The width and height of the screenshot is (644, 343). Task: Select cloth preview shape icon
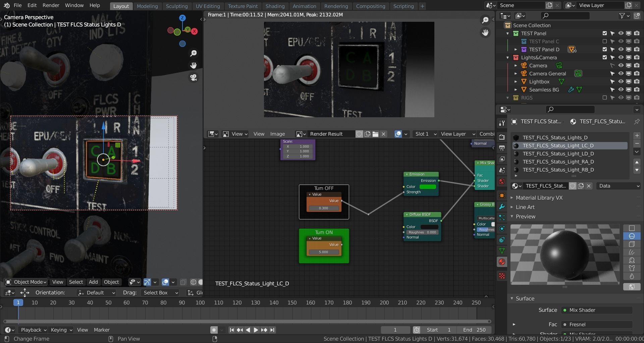(632, 268)
